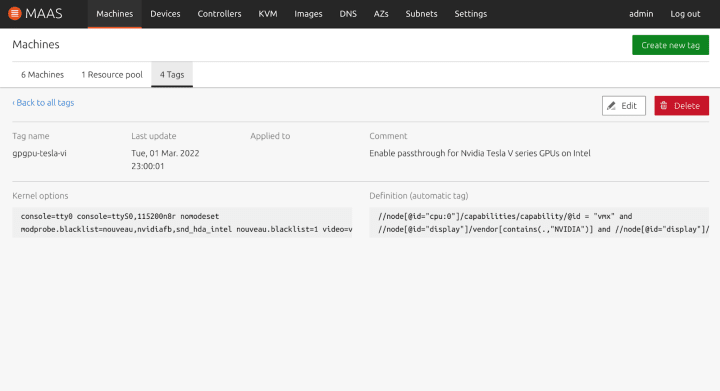Open Settings from top navigation
Image resolution: width=720 pixels, height=391 pixels.
click(471, 14)
